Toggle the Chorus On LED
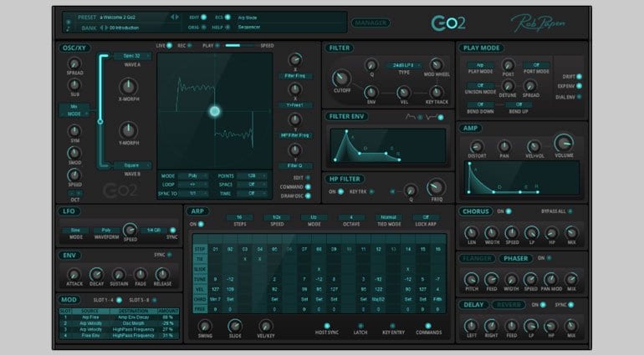Viewport: 644px width, 355px height. [509, 211]
